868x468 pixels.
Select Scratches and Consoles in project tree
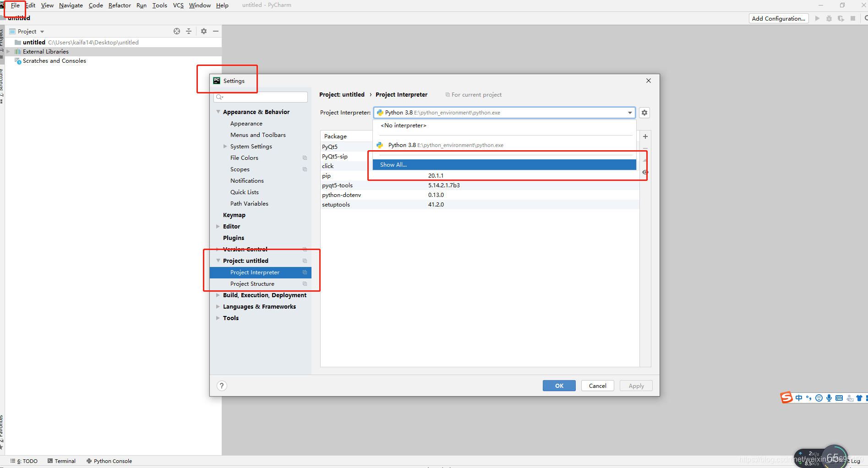tap(55, 61)
